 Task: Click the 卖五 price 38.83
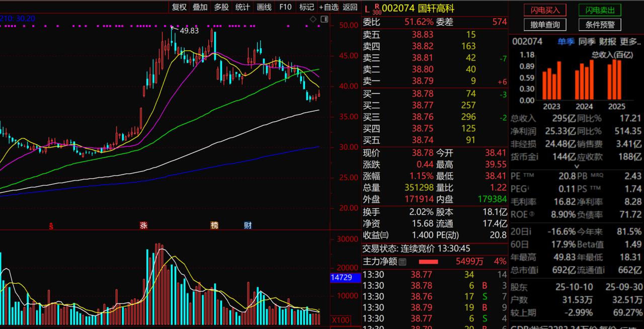pos(422,34)
